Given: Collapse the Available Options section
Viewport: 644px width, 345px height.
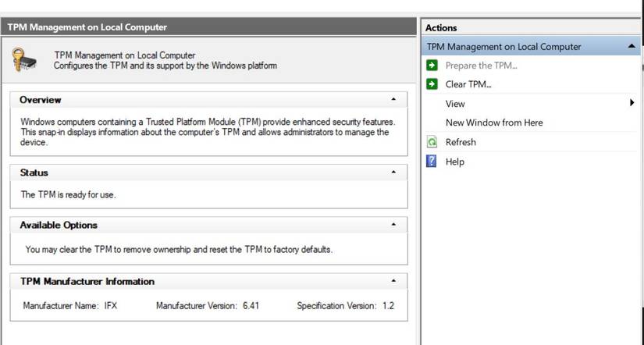Looking at the screenshot, I should click(x=393, y=225).
